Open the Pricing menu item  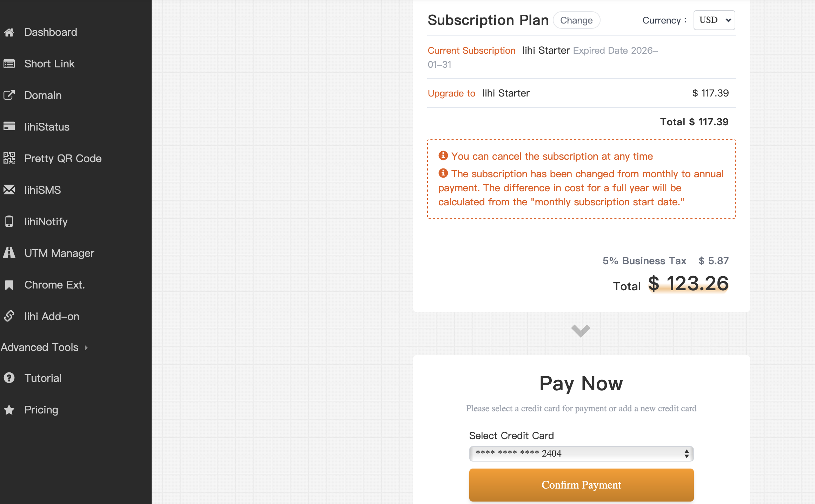(41, 410)
